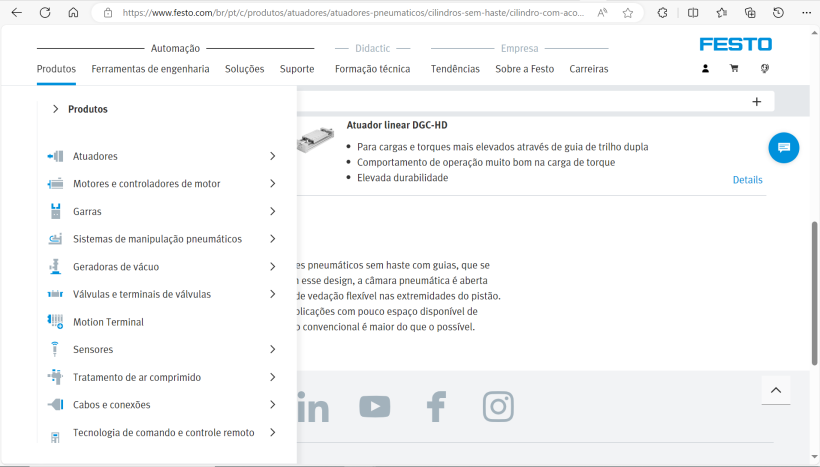Open Collections icon in toolbar
The image size is (820, 467).
point(750,13)
